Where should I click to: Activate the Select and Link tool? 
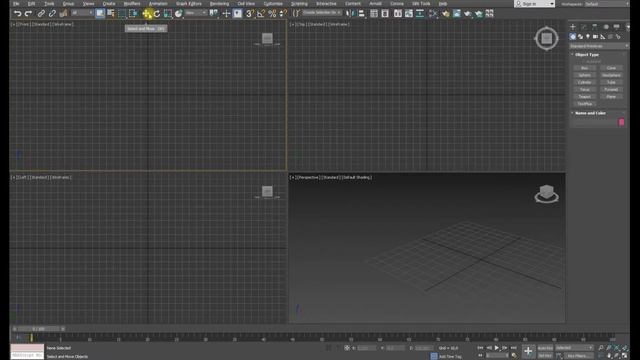point(41,14)
